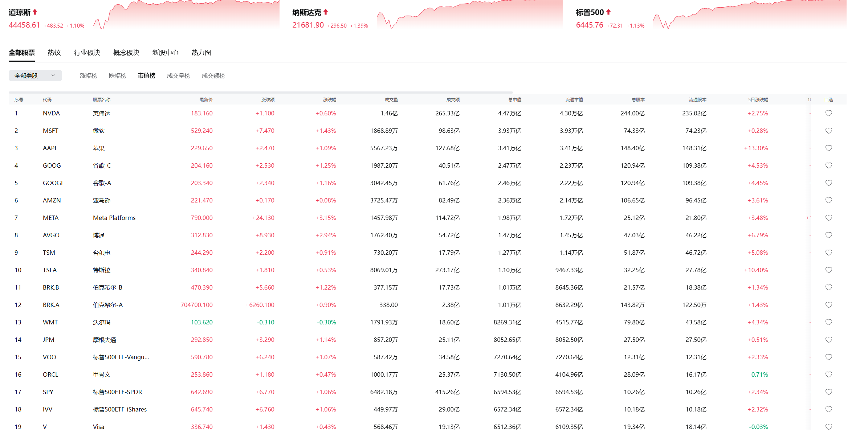The height and width of the screenshot is (430, 868).
Task: Select the 市值榜 ranking
Action: pyautogui.click(x=147, y=75)
